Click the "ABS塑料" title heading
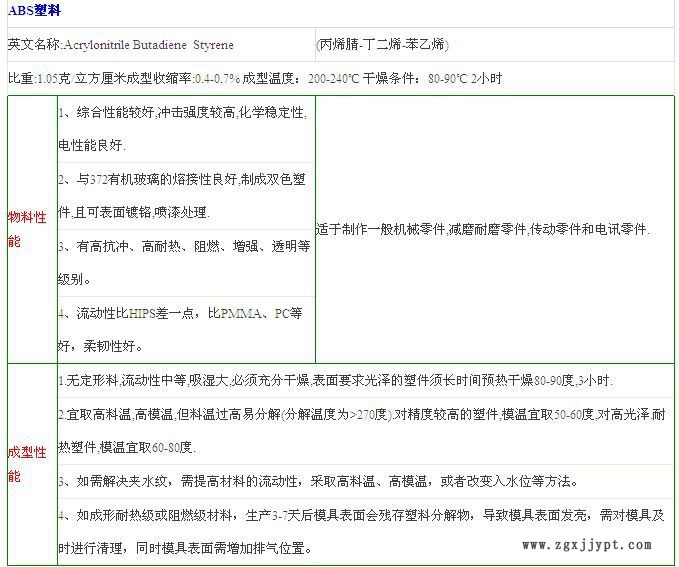Image resolution: width=679 pixels, height=567 pixels. pyautogui.click(x=35, y=13)
